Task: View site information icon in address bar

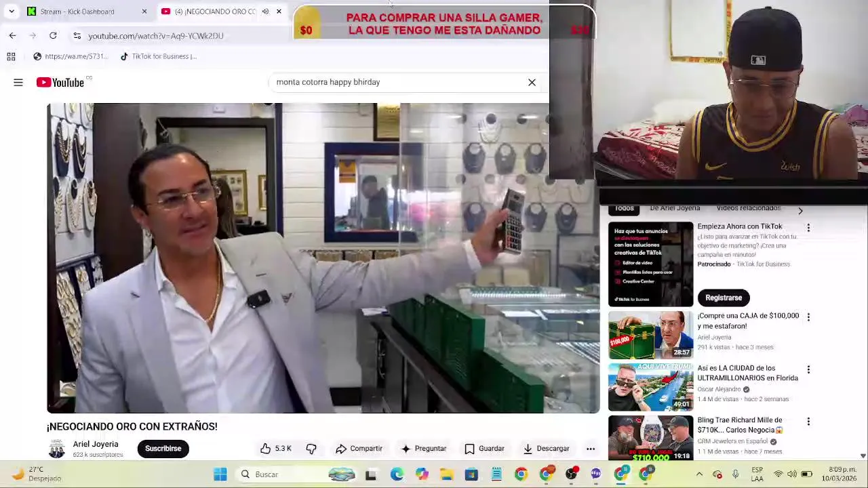Action: [77, 35]
